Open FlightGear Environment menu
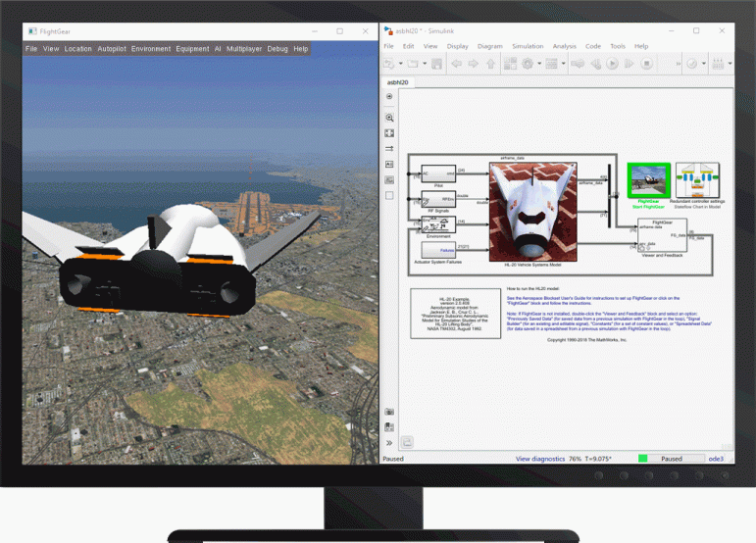The width and height of the screenshot is (756, 543). pos(151,49)
